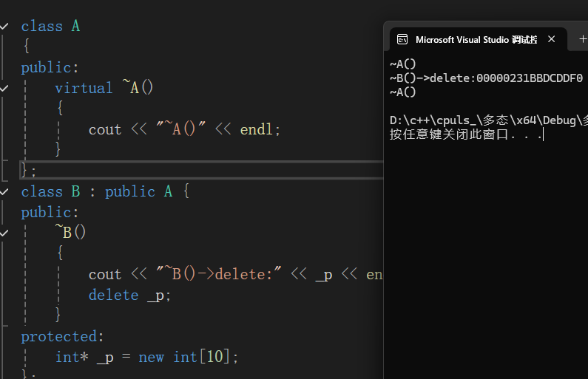Click the '~B()' destructor declaration line
The width and height of the screenshot is (588, 379).
(70, 232)
